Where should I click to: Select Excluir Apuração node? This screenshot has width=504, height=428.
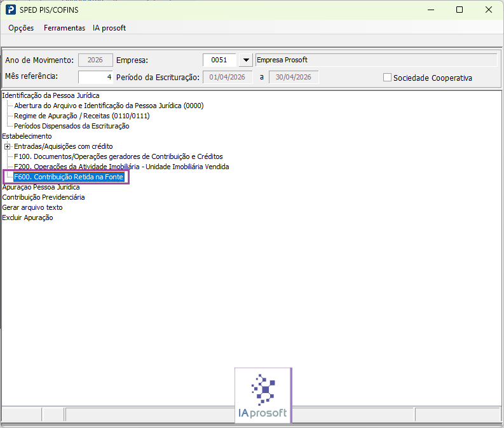tap(27, 217)
